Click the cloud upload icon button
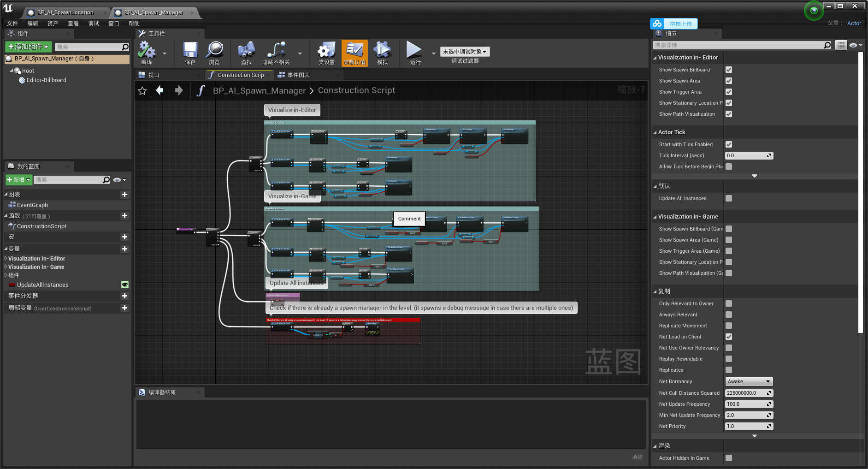 pyautogui.click(x=657, y=24)
